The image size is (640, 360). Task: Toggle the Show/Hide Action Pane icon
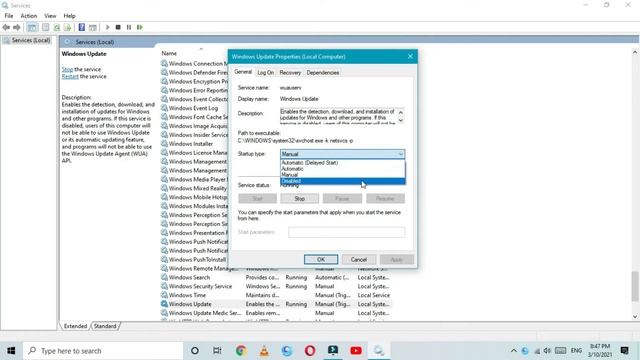pyautogui.click(x=93, y=27)
